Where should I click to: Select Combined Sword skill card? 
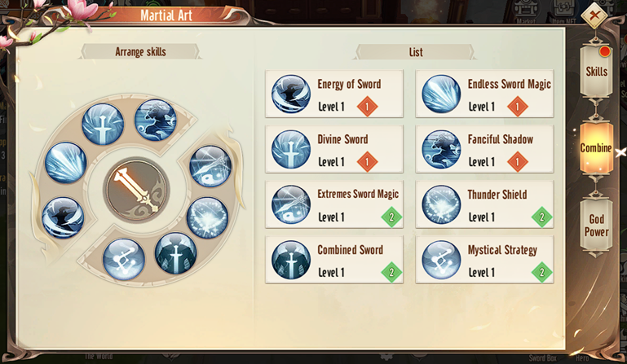(x=334, y=260)
